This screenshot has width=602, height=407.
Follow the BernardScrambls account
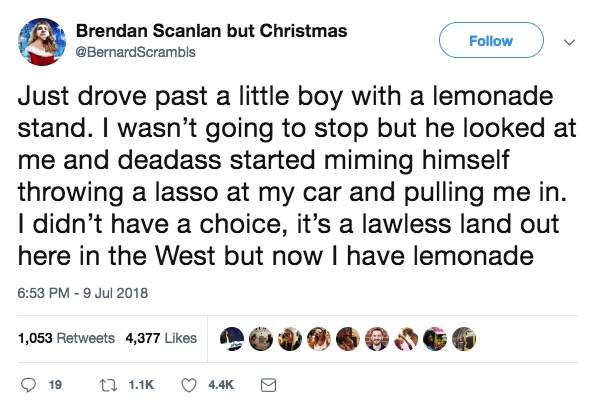coord(492,41)
